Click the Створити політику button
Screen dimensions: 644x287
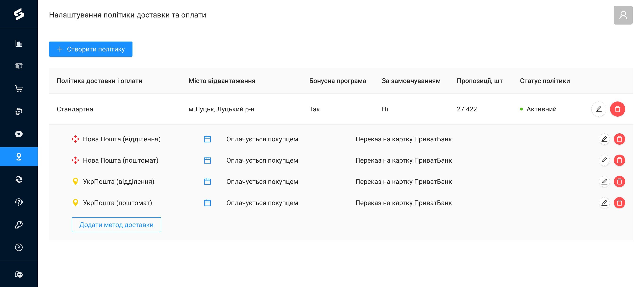click(x=91, y=49)
